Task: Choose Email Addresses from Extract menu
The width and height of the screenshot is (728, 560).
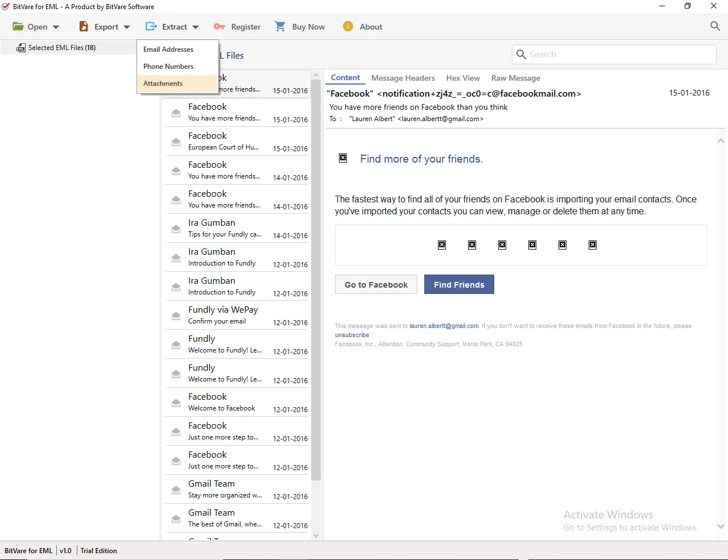Action: tap(168, 49)
